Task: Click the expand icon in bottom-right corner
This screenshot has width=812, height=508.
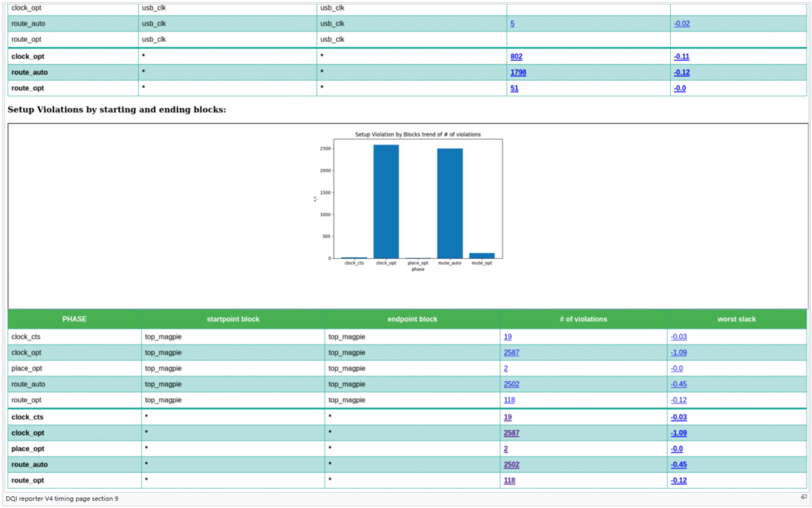Action: [x=803, y=497]
